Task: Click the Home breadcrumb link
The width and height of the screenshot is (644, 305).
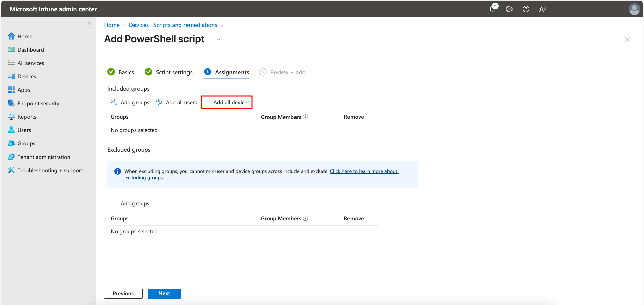Action: (x=112, y=25)
